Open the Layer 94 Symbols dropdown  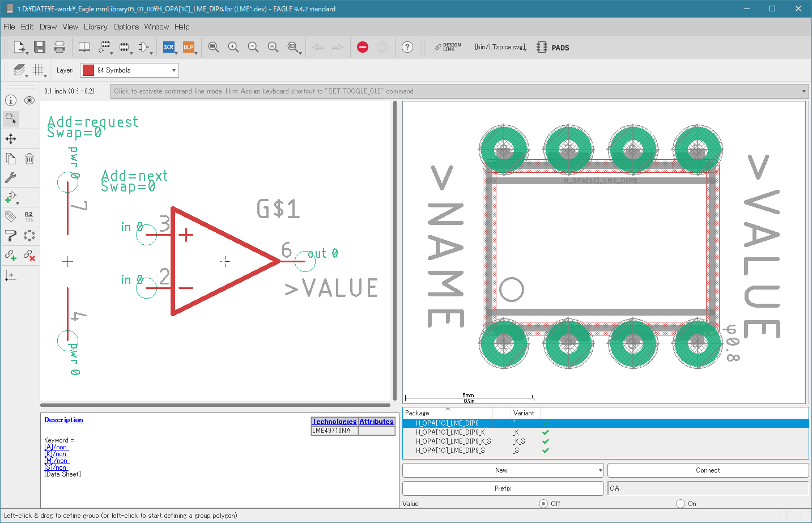pos(130,70)
